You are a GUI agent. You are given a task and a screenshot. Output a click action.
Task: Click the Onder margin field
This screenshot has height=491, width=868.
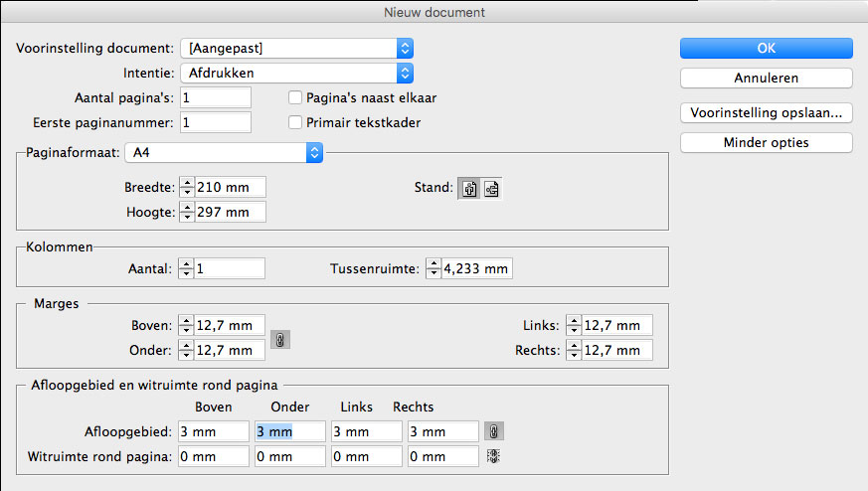(x=229, y=350)
